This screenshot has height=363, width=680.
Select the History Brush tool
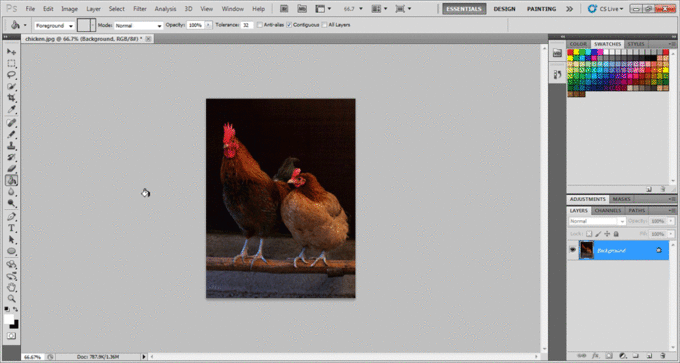tap(11, 157)
